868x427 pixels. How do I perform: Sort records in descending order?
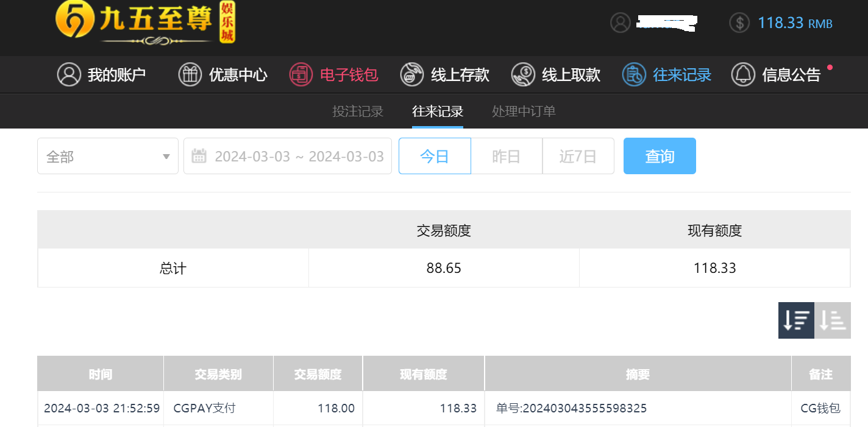pos(796,320)
